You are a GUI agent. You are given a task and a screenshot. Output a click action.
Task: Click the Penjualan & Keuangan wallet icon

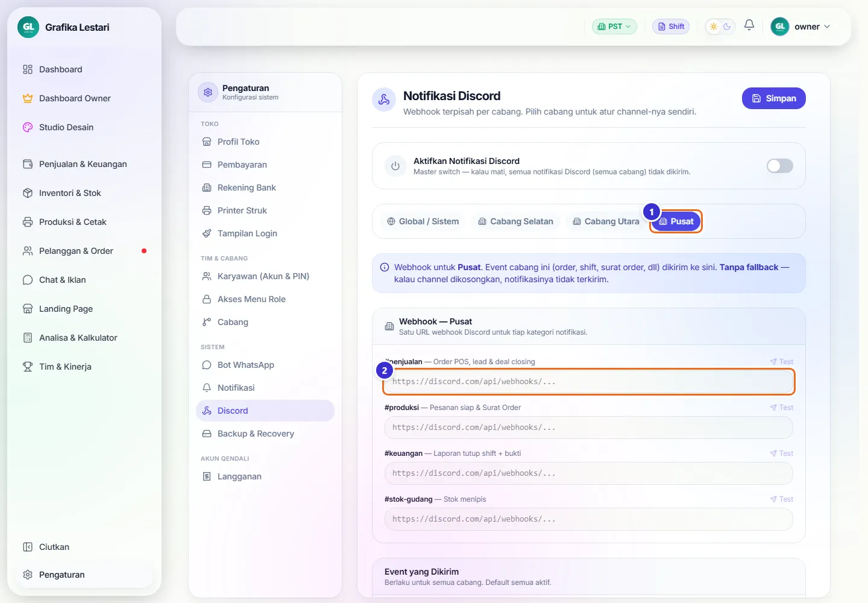tap(28, 164)
